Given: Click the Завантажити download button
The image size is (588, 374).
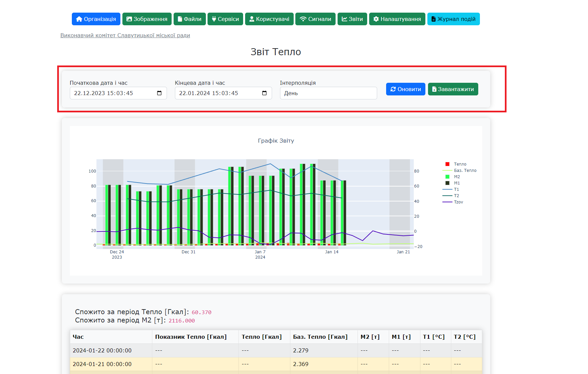Looking at the screenshot, I should pyautogui.click(x=453, y=89).
